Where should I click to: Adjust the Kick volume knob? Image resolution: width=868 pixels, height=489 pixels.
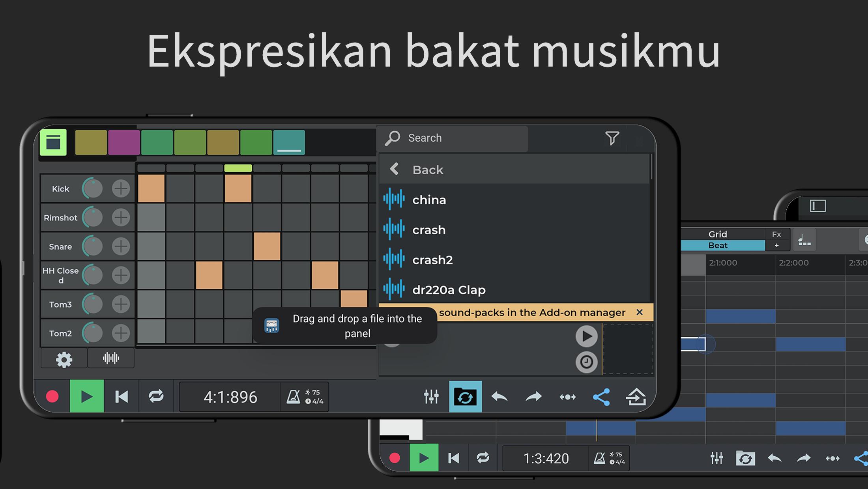point(92,189)
